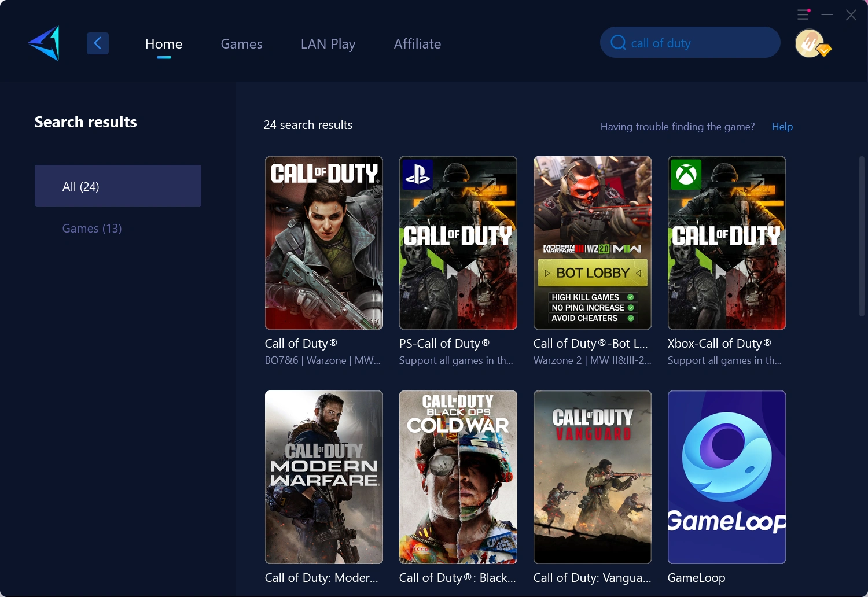This screenshot has height=597, width=868.
Task: Go back using the back arrow button
Action: coord(98,43)
